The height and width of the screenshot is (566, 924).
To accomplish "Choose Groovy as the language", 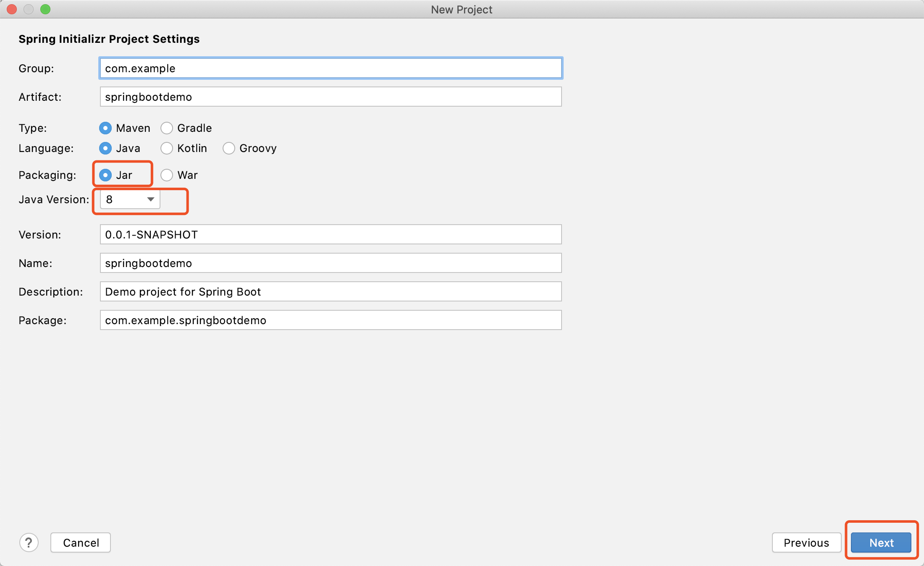I will [229, 148].
